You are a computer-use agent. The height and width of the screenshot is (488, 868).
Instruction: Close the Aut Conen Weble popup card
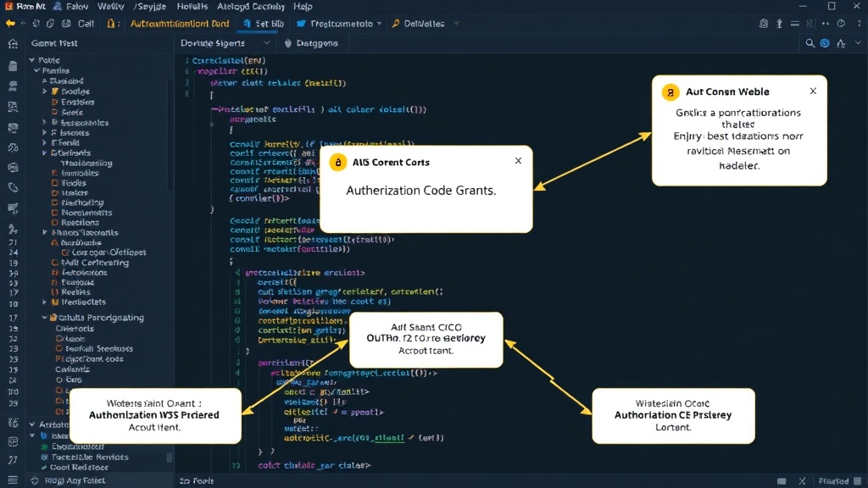point(813,91)
